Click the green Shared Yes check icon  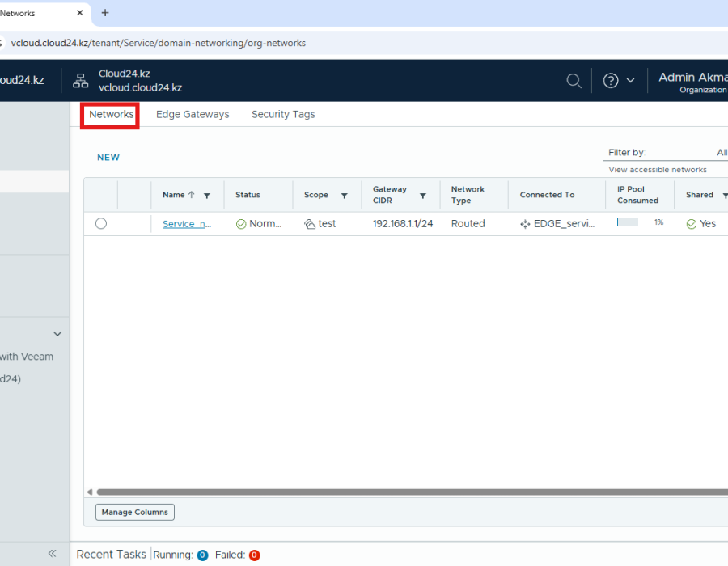pyautogui.click(x=692, y=224)
